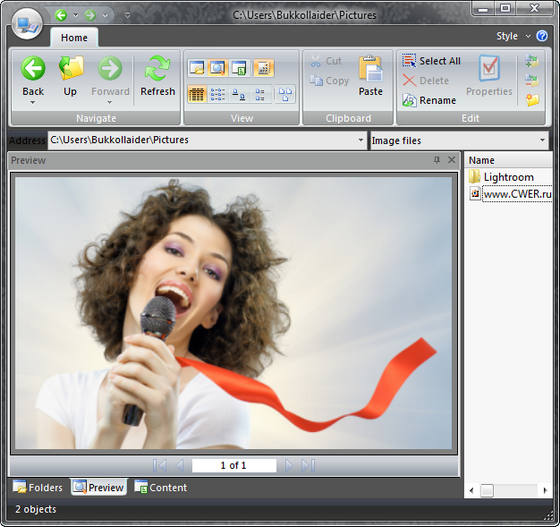The width and height of the screenshot is (560, 527).
Task: Expand the Address path dropdown
Action: pyautogui.click(x=361, y=140)
